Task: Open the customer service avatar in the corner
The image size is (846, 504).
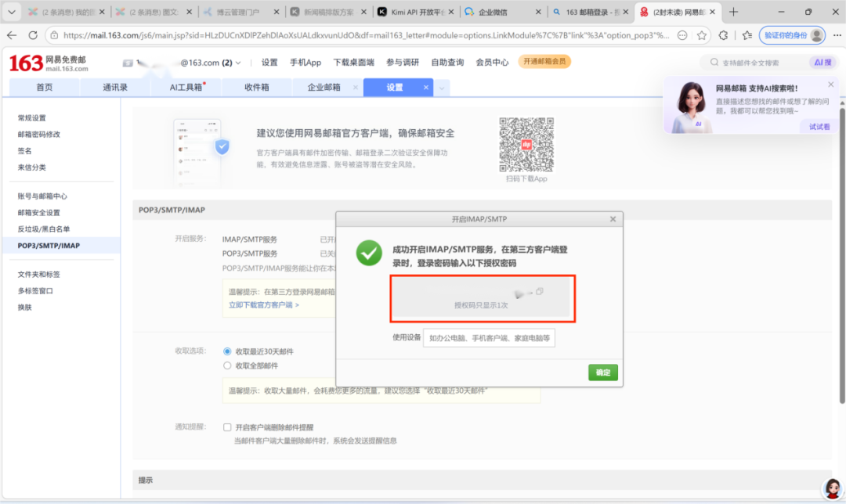Action: point(833,488)
